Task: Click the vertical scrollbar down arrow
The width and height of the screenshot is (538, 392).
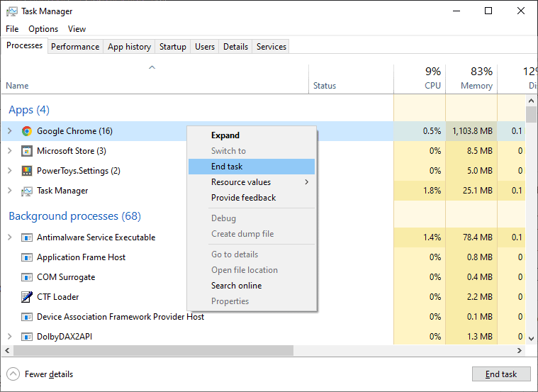Action: click(531, 339)
